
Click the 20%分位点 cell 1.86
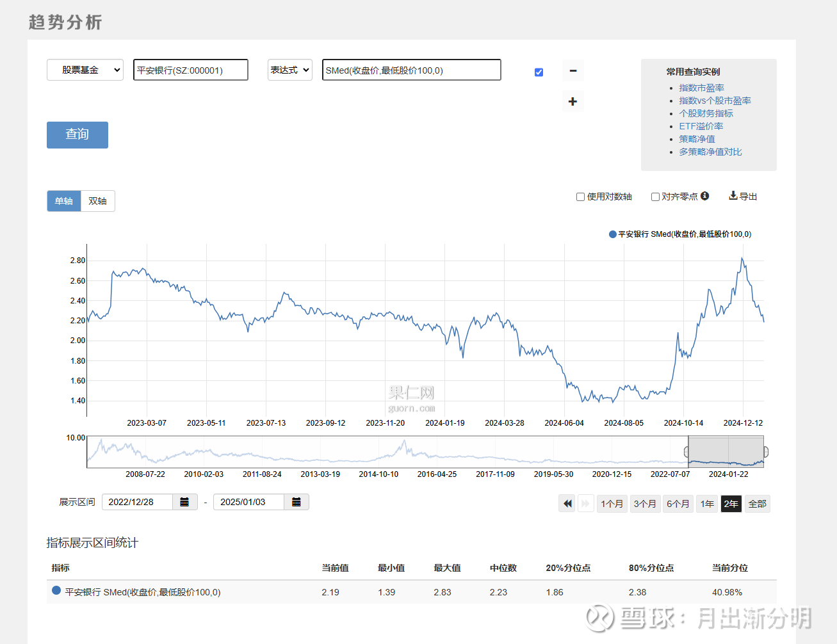555,592
